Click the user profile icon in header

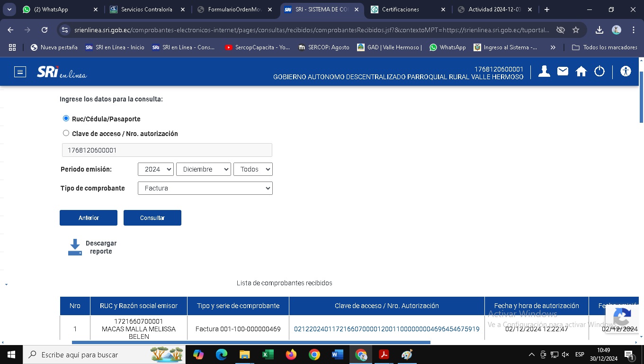(x=544, y=72)
